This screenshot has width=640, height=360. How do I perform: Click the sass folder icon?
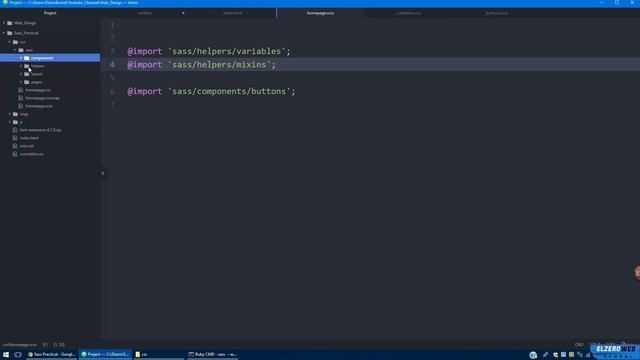21,50
